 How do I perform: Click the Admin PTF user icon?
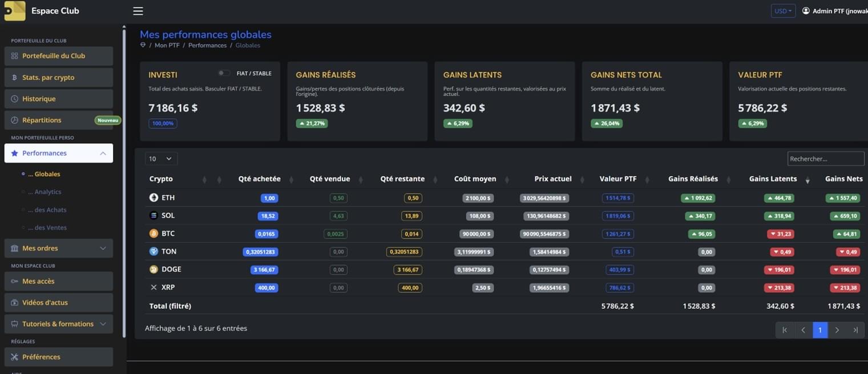pos(806,11)
